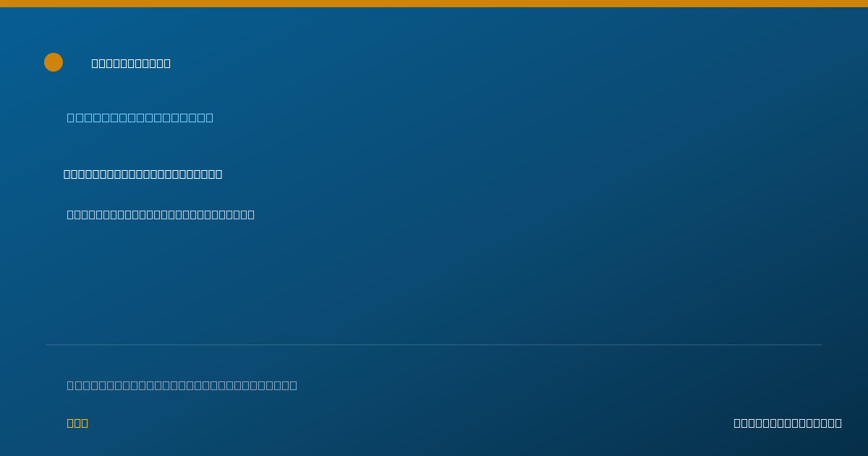Screen dimensions: 868x456
Task: Click the last character of the gray footer sentence
Action: [x=294, y=385]
